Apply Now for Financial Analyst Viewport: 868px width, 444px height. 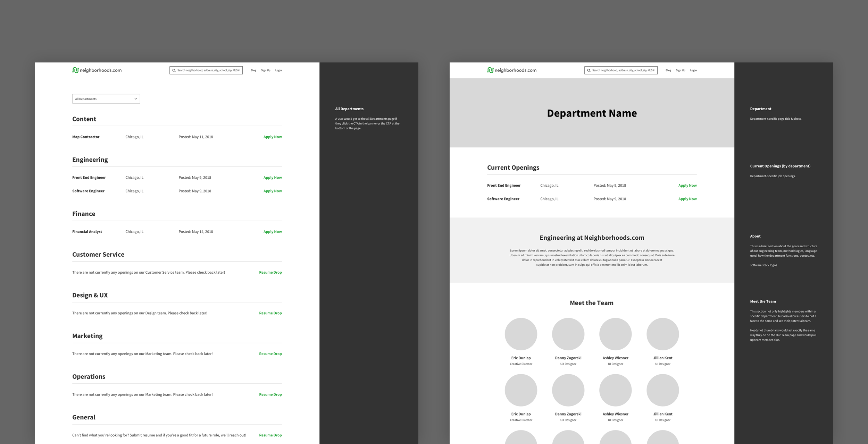273,232
